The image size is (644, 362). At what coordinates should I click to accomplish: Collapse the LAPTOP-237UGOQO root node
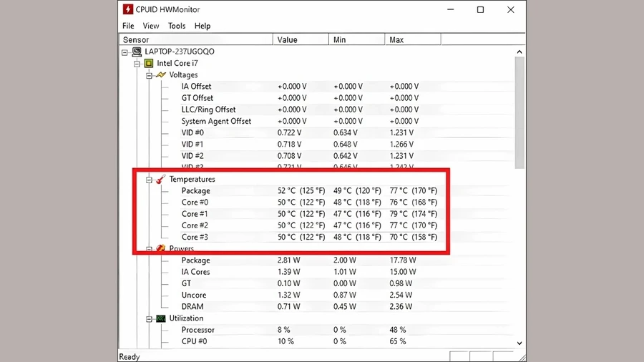[125, 52]
